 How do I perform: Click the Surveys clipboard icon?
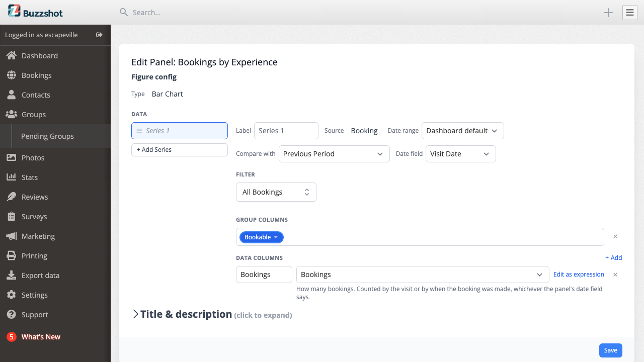(11, 216)
